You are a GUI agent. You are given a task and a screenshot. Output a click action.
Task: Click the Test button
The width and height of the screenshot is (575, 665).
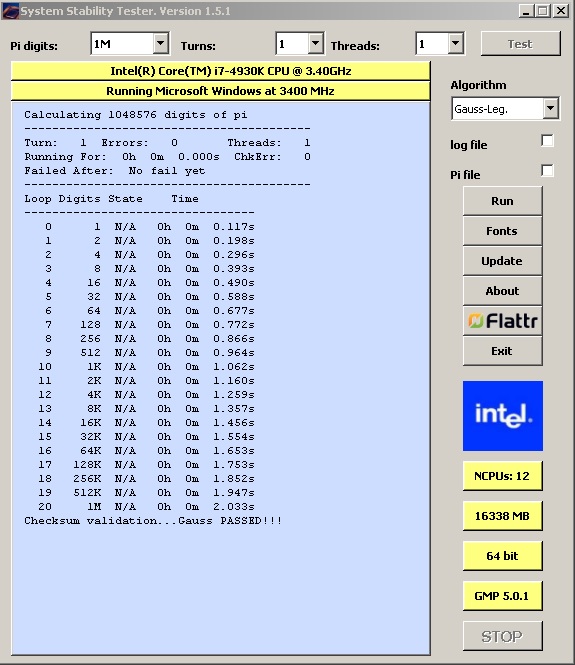(x=520, y=44)
